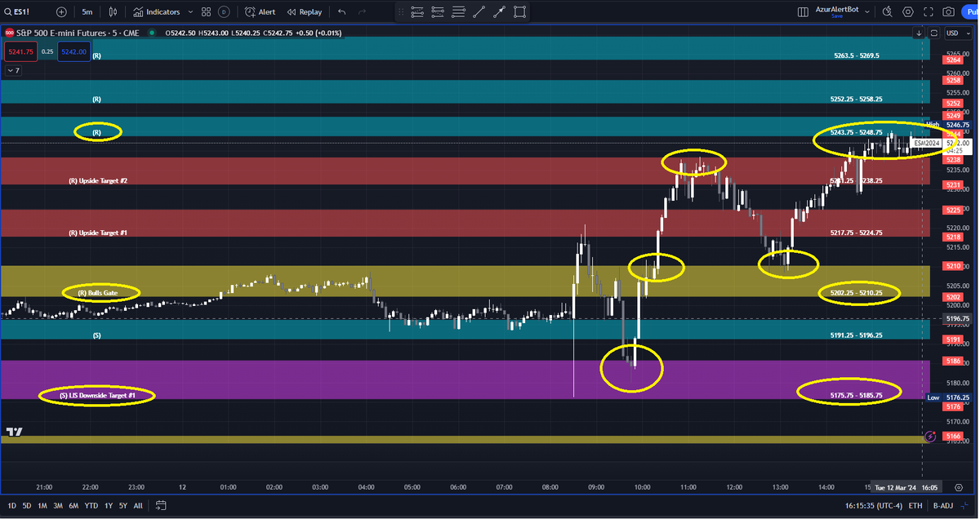
Task: Click the circled D icon in the toolbar
Action: point(224,12)
